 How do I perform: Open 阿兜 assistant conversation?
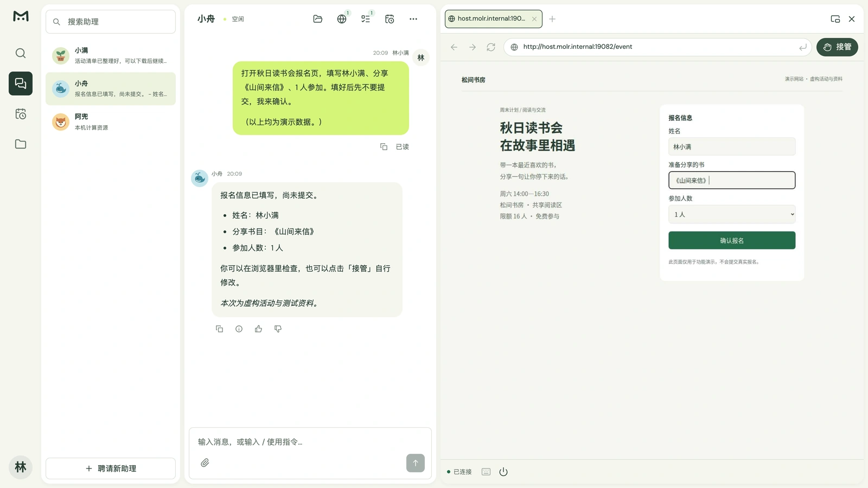tap(111, 121)
